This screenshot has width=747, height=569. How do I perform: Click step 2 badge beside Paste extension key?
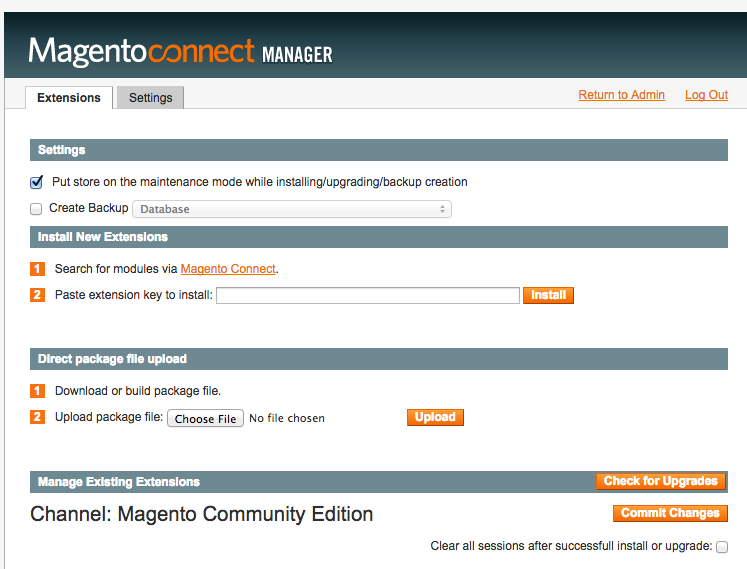point(37,295)
